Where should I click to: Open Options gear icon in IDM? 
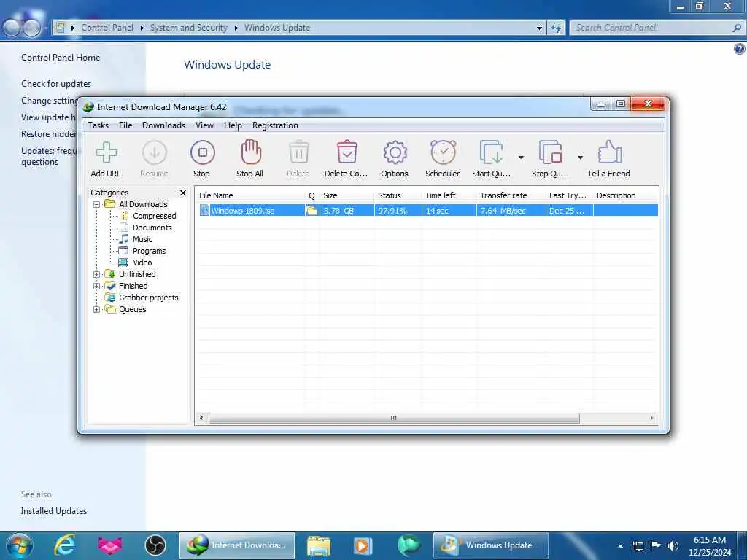tap(395, 153)
